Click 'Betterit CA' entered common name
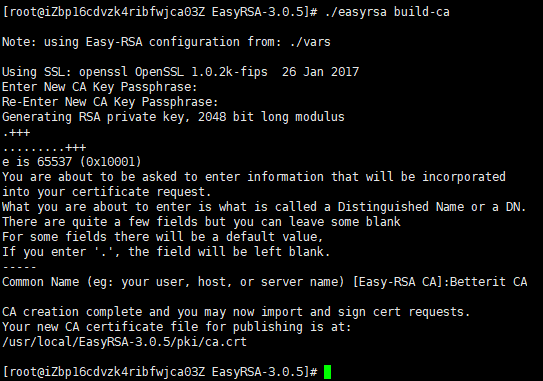 488,282
